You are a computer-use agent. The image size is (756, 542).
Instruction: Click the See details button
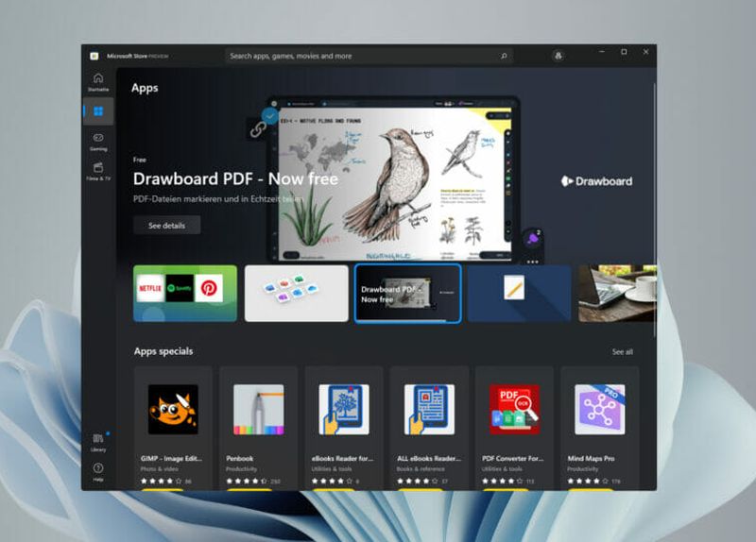pyautogui.click(x=167, y=226)
